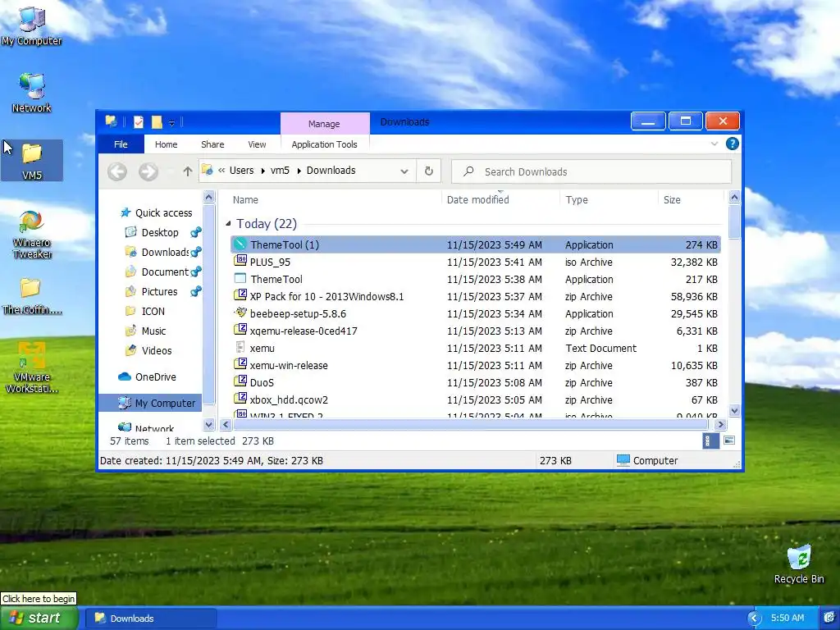Click file list horizontal scroll right arrow
Screen dimensions: 840x630
pyautogui.click(x=720, y=424)
